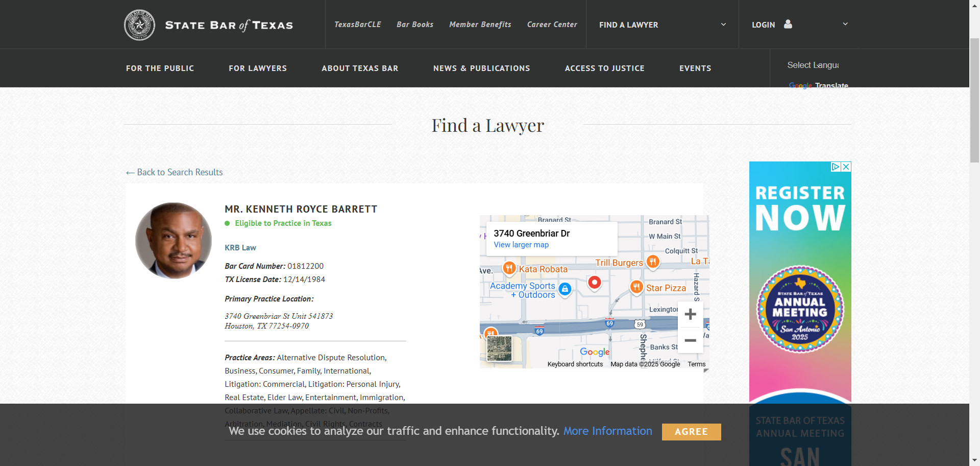Click the State Bar of Texas seal logo
The image size is (980, 466).
click(x=139, y=25)
